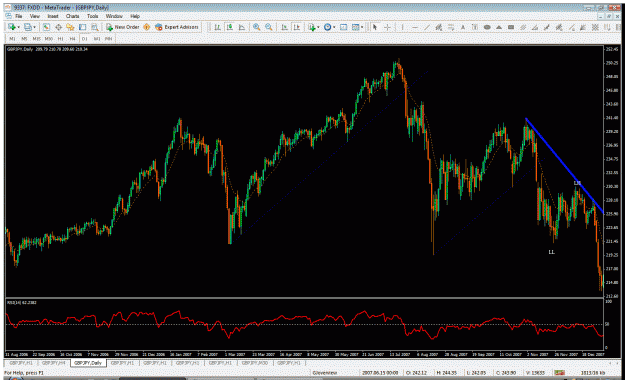Click the New Chart toolbar icon
The width and height of the screenshot is (625, 380).
tap(12, 27)
